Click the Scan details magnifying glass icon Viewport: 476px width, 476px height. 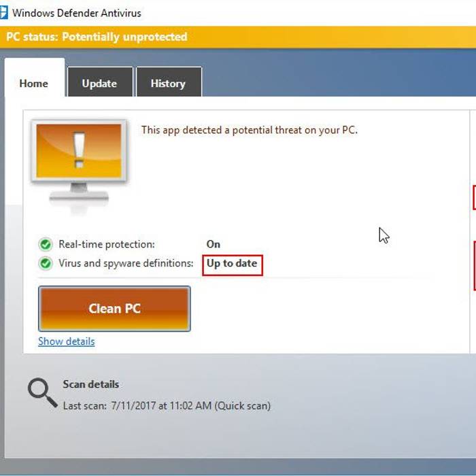point(42,392)
